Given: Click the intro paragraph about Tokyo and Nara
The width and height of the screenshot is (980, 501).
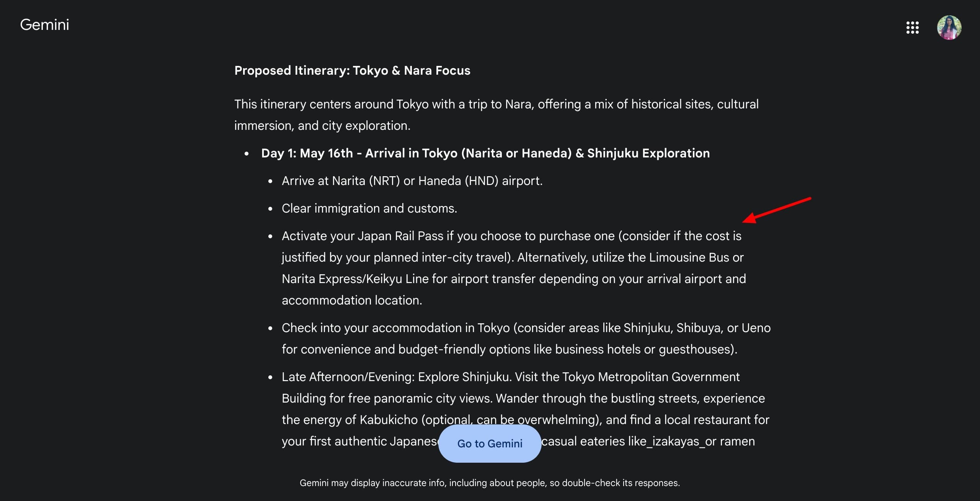Looking at the screenshot, I should [x=496, y=115].
